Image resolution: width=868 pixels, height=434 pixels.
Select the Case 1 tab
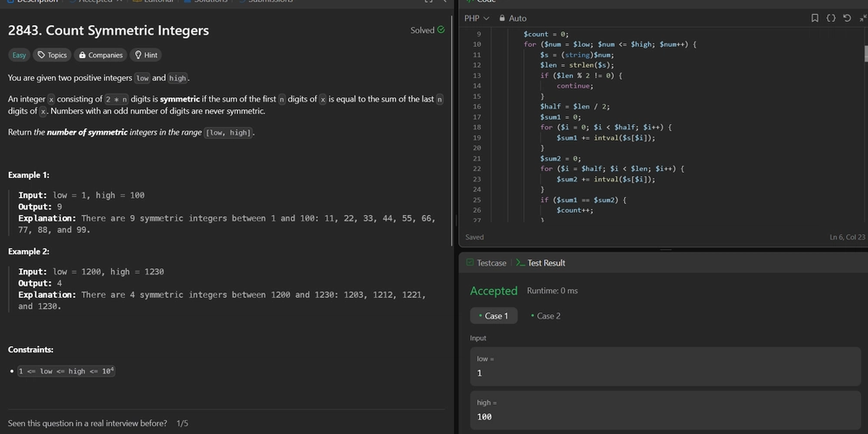coord(494,316)
